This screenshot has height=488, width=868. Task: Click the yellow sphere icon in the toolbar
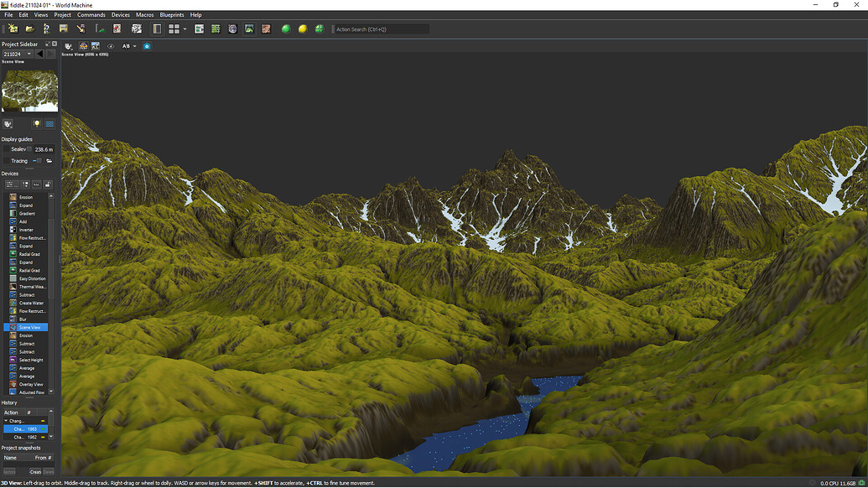[302, 28]
